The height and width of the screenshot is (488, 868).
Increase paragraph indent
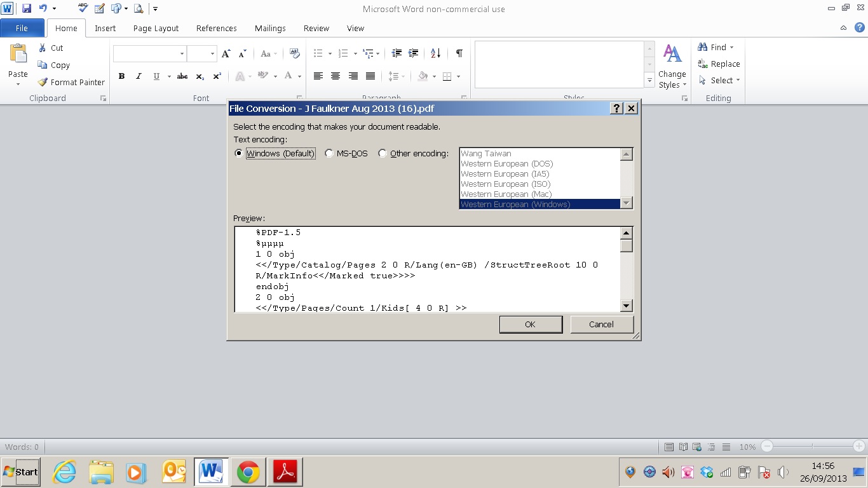point(414,53)
